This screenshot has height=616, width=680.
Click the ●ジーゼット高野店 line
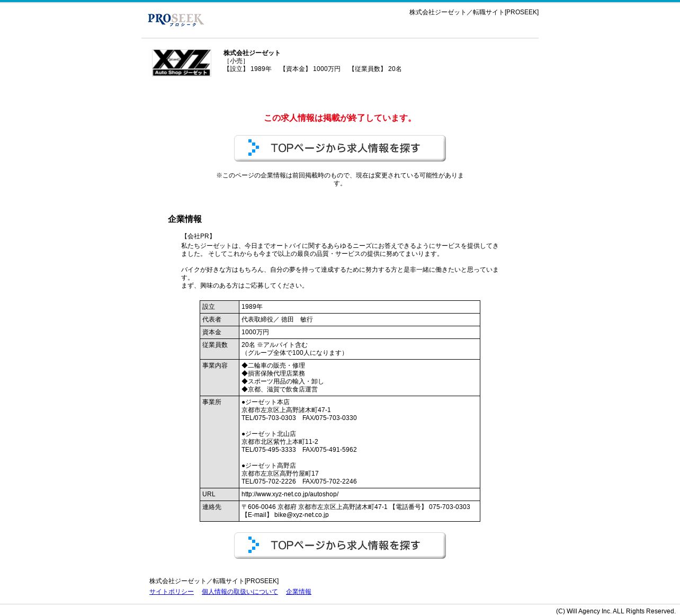pyautogui.click(x=269, y=466)
